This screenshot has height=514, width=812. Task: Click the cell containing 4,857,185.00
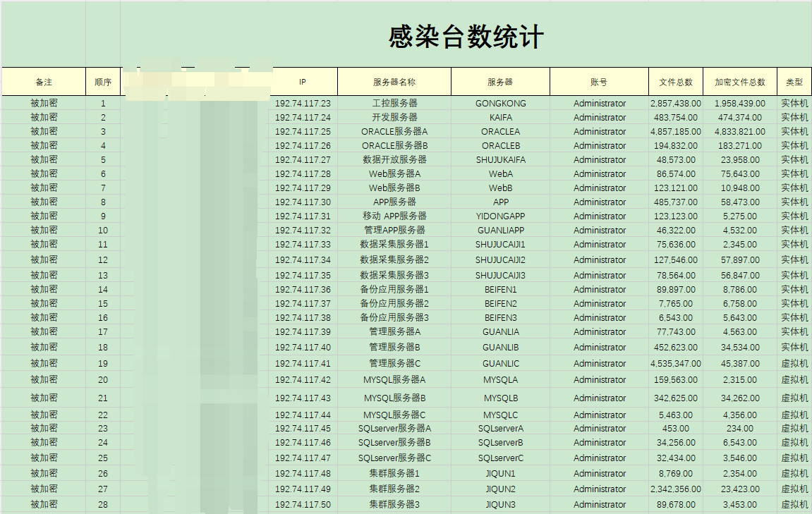click(x=675, y=131)
